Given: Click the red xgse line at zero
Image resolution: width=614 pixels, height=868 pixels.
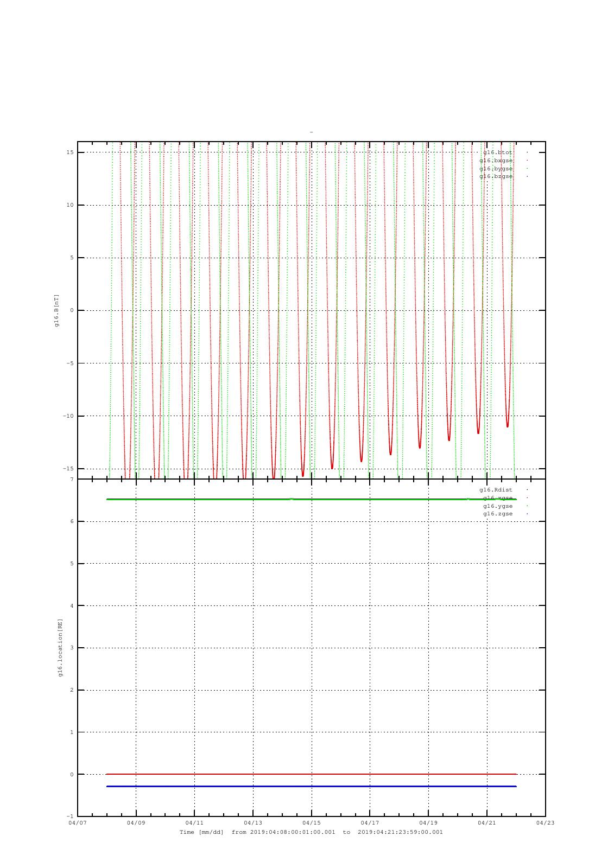Looking at the screenshot, I should pos(312,774).
